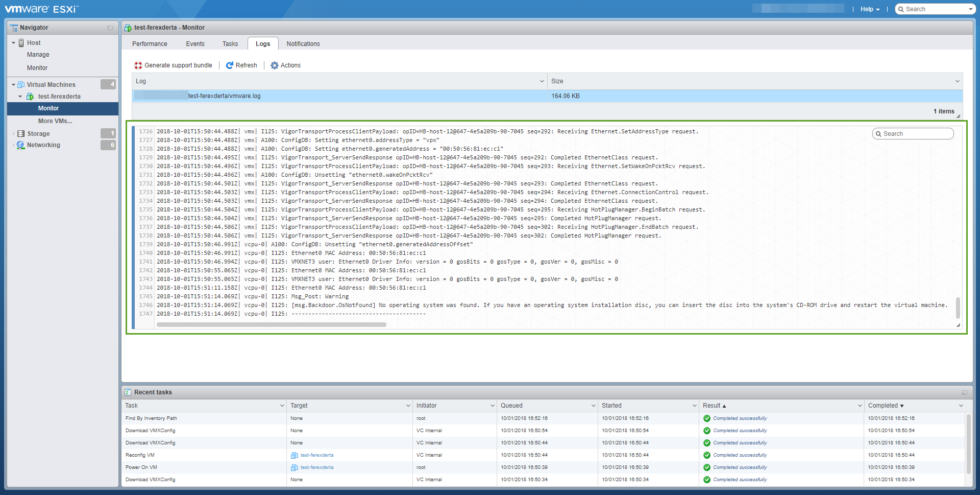Click the Generate support bundle icon
This screenshot has height=495, width=980.
(x=138, y=65)
